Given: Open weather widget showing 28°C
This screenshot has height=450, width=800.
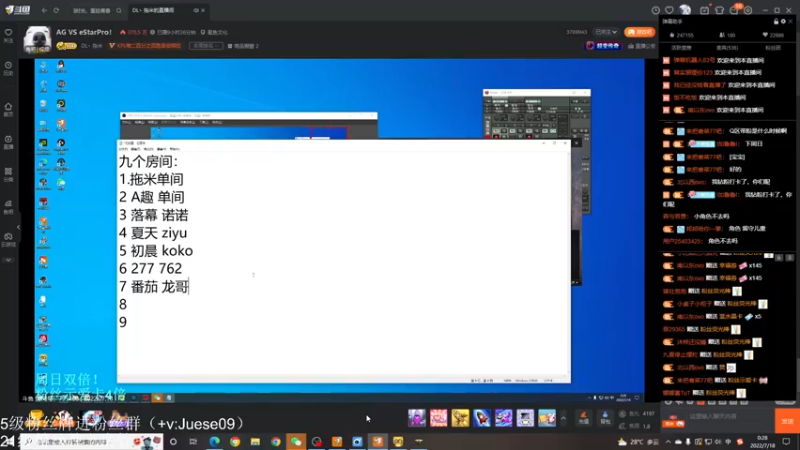Looking at the screenshot, I should click(x=637, y=442).
